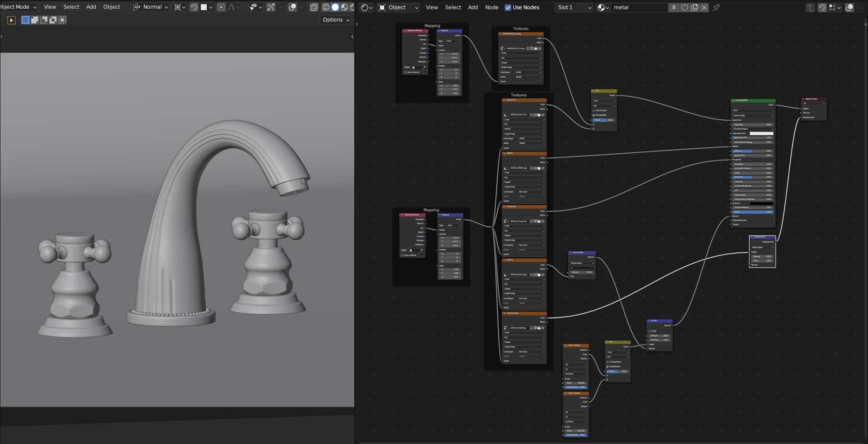Click the white Subsurface Color swatch

tap(761, 133)
